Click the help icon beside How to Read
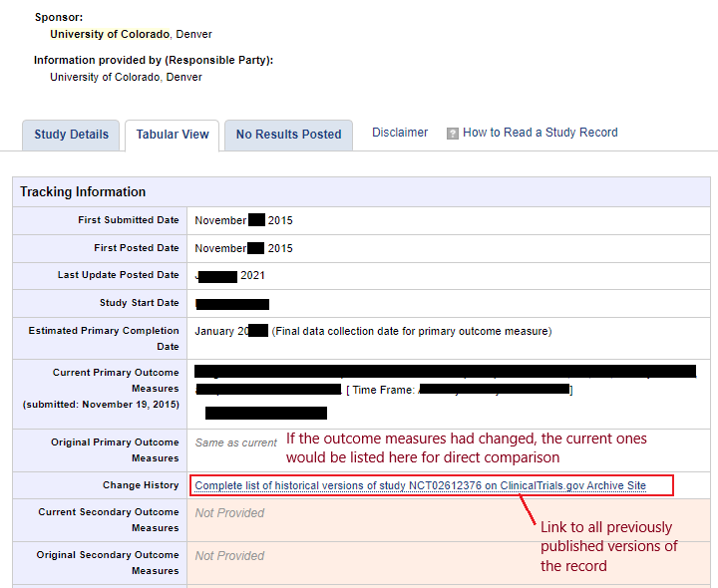The height and width of the screenshot is (588, 718). coord(453,134)
